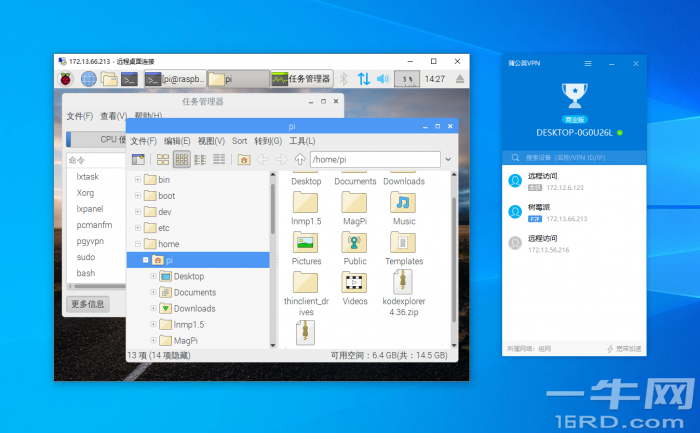Expand the etc folder in the tree

tap(138, 228)
